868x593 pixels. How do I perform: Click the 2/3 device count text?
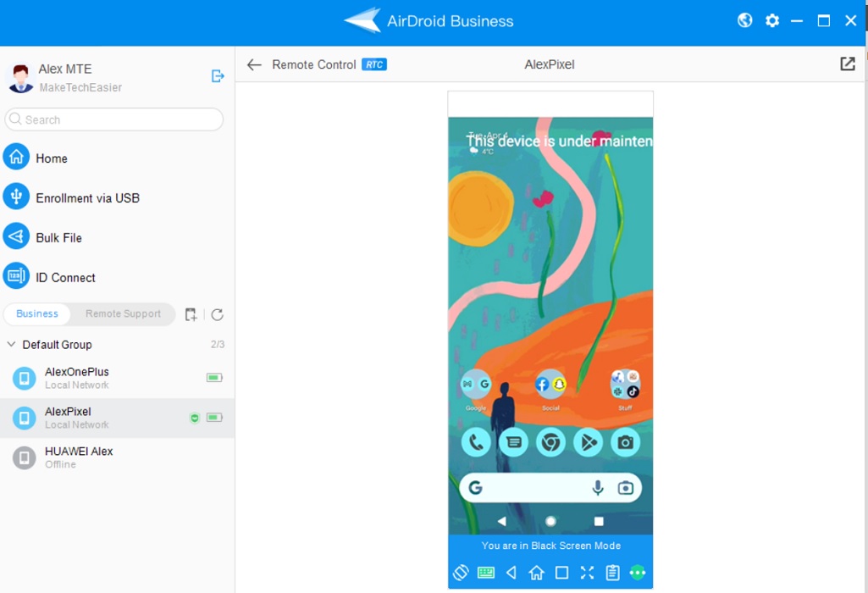(218, 345)
